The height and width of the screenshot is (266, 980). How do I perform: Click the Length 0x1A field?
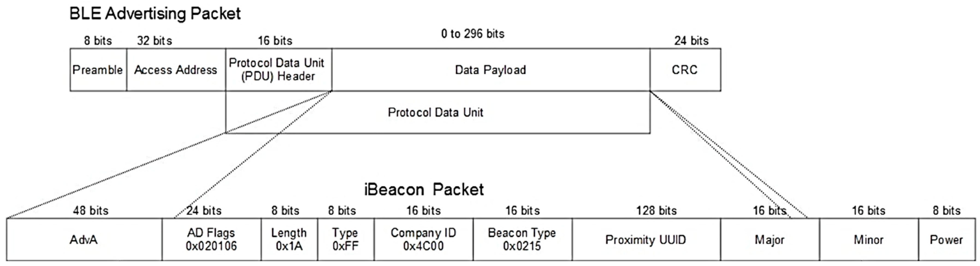[289, 239]
